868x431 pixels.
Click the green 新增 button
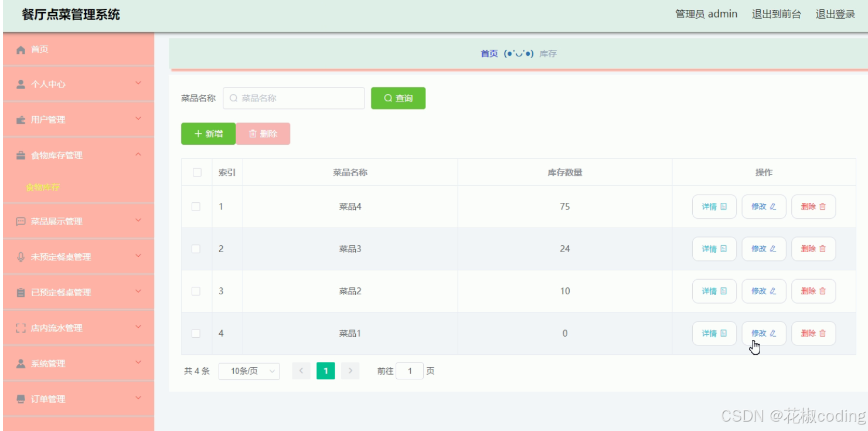[208, 134]
